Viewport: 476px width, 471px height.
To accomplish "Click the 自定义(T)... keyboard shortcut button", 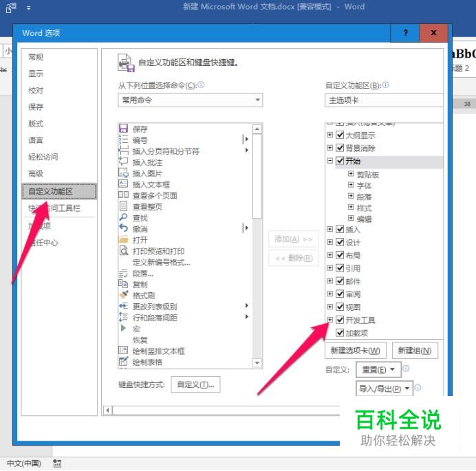I will coord(195,384).
